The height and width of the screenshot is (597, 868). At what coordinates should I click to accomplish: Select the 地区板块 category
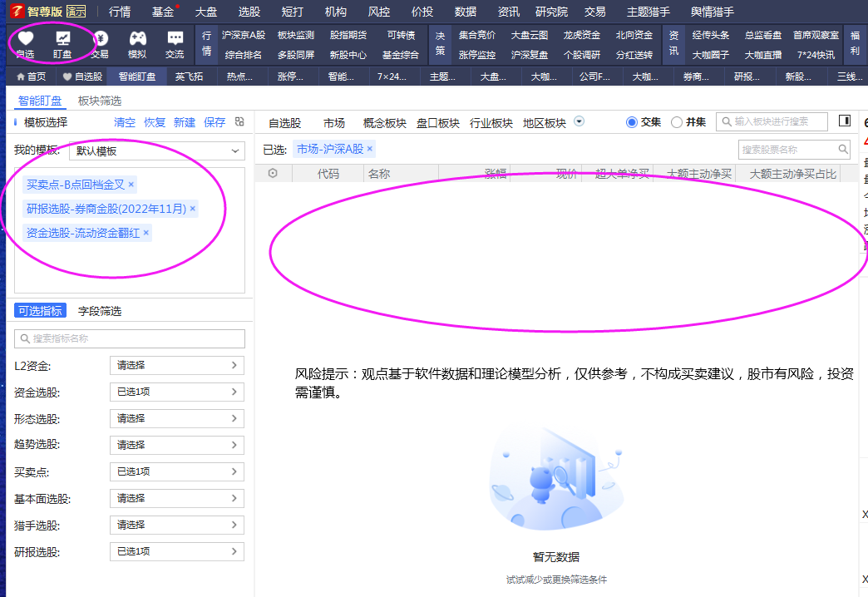click(544, 123)
